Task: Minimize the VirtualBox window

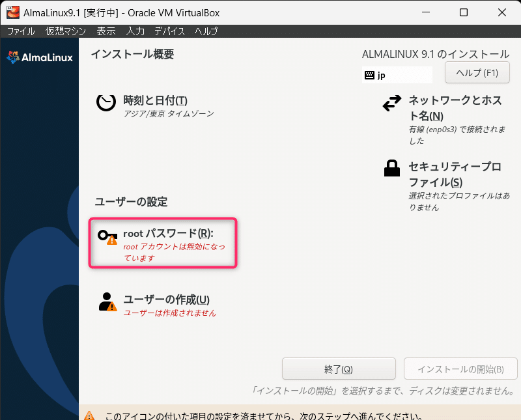Action: pos(426,12)
